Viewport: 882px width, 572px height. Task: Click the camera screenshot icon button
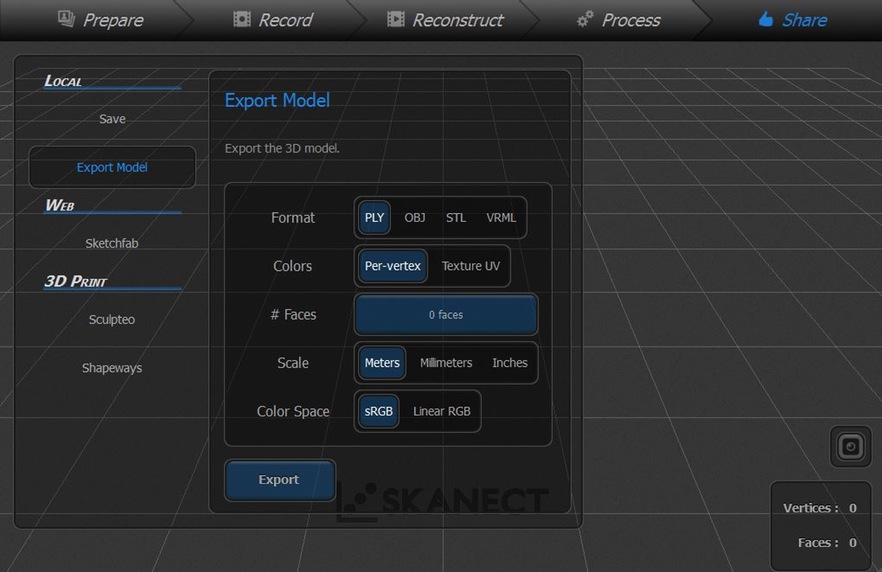[850, 447]
